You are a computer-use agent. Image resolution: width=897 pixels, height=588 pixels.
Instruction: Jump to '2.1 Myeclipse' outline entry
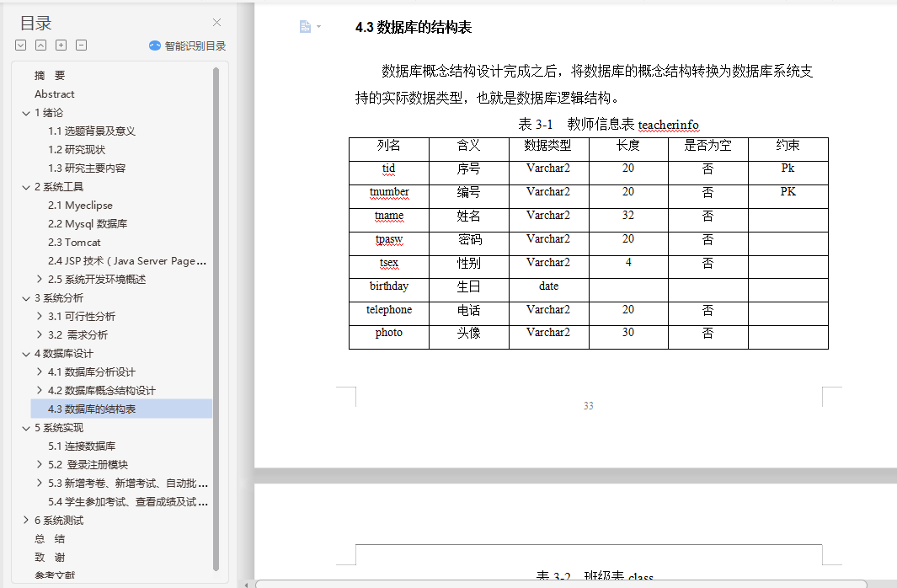(80, 206)
